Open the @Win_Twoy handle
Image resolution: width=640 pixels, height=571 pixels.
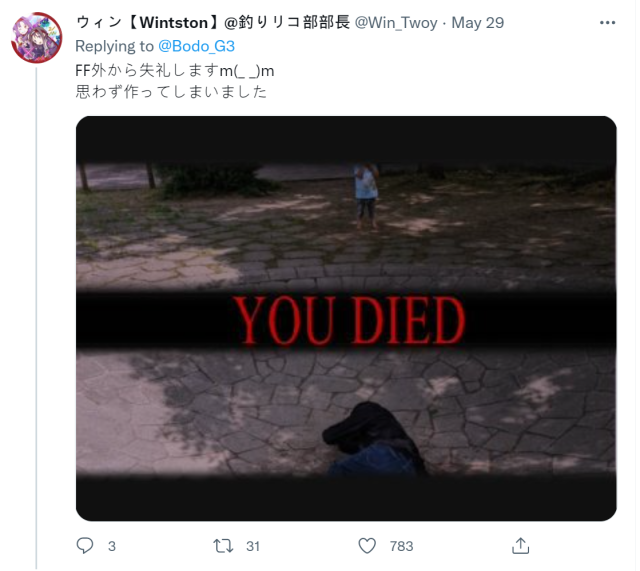pyautogui.click(x=396, y=23)
